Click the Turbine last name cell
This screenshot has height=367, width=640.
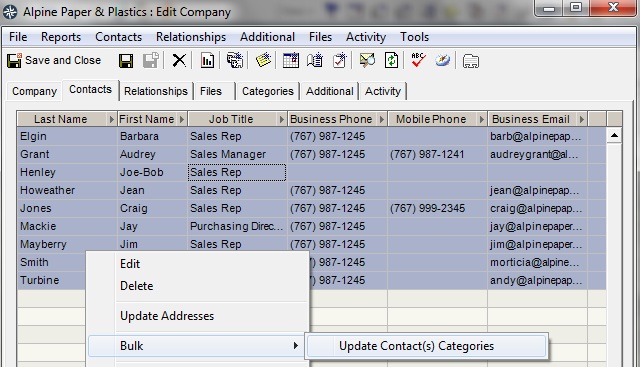[51, 280]
